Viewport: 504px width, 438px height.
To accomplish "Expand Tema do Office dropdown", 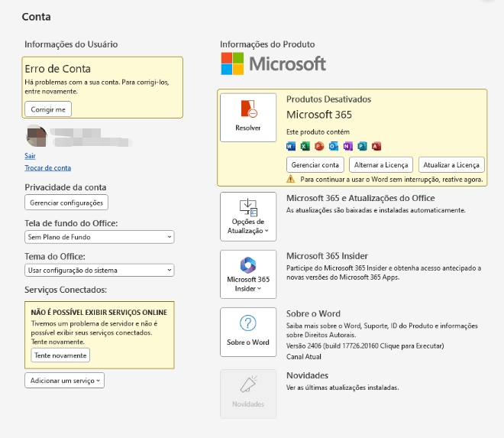I will 99,271.
